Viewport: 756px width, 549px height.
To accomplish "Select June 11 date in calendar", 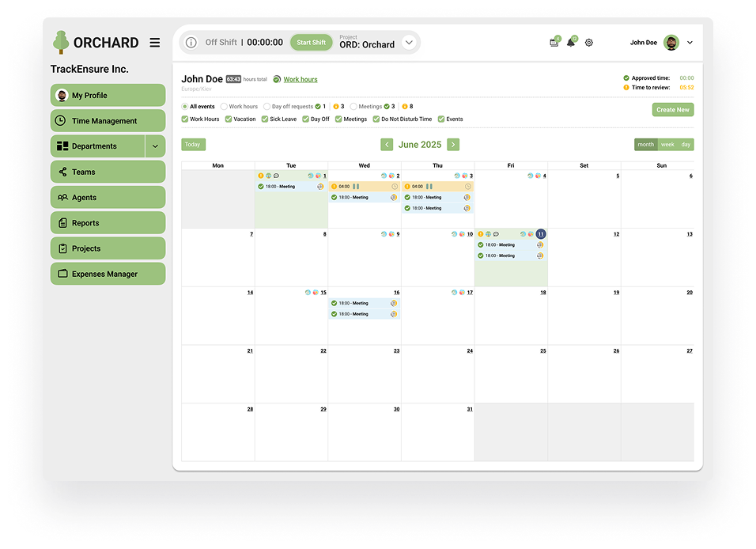I will [x=540, y=234].
